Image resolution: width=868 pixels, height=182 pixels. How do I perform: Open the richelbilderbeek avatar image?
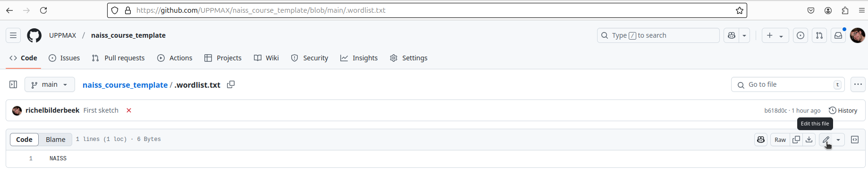point(17,110)
